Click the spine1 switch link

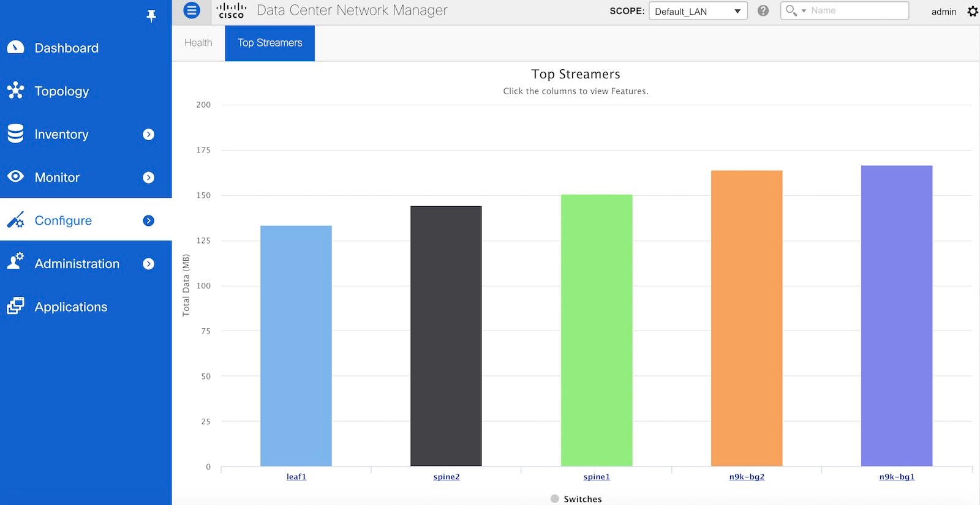click(x=597, y=477)
